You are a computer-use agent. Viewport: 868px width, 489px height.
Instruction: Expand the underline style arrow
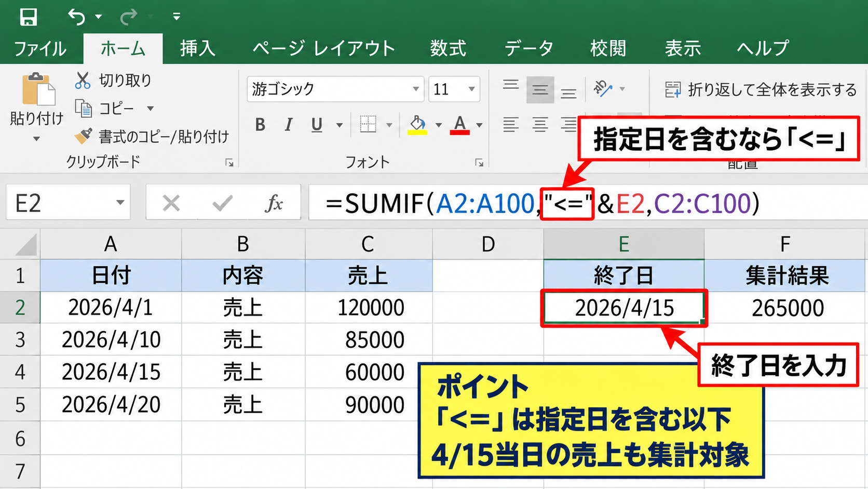(339, 125)
